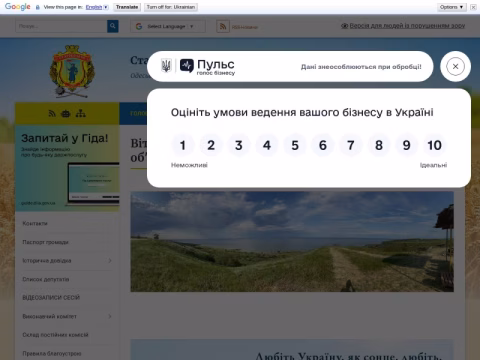
Task: Rate business conditions as 1
Action: (x=183, y=145)
